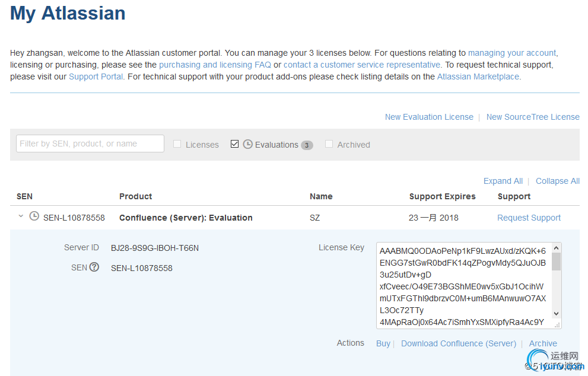Click Collapse All
The image size is (588, 376).
[x=558, y=181]
